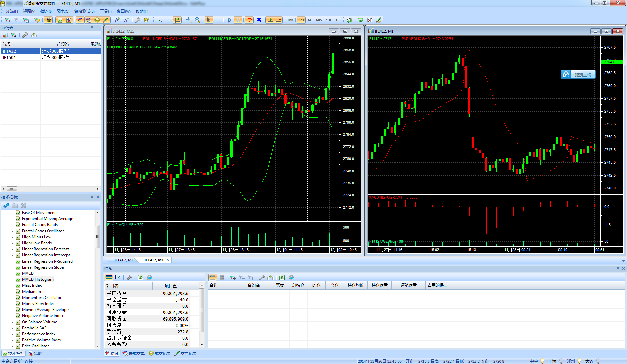Toggle the table grid view in account panel
Viewport: 627px width, 364px height.
click(109, 277)
